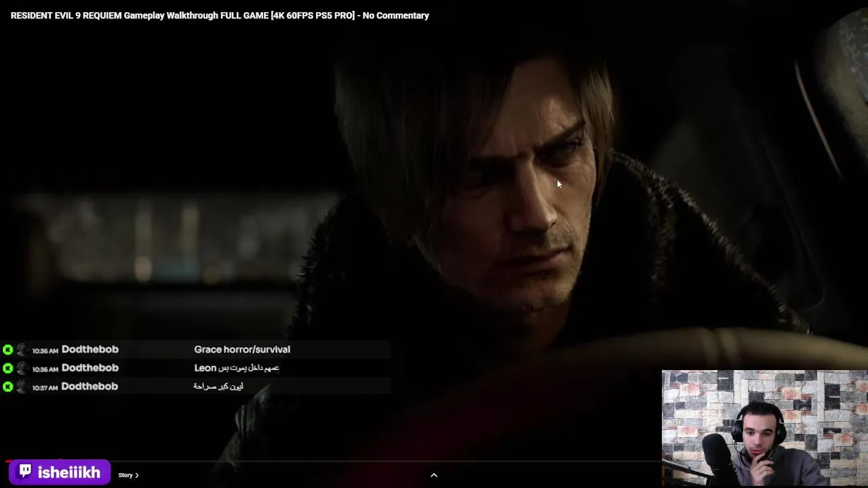
Task: Expand the upward chevron on player bar
Action: (x=434, y=475)
